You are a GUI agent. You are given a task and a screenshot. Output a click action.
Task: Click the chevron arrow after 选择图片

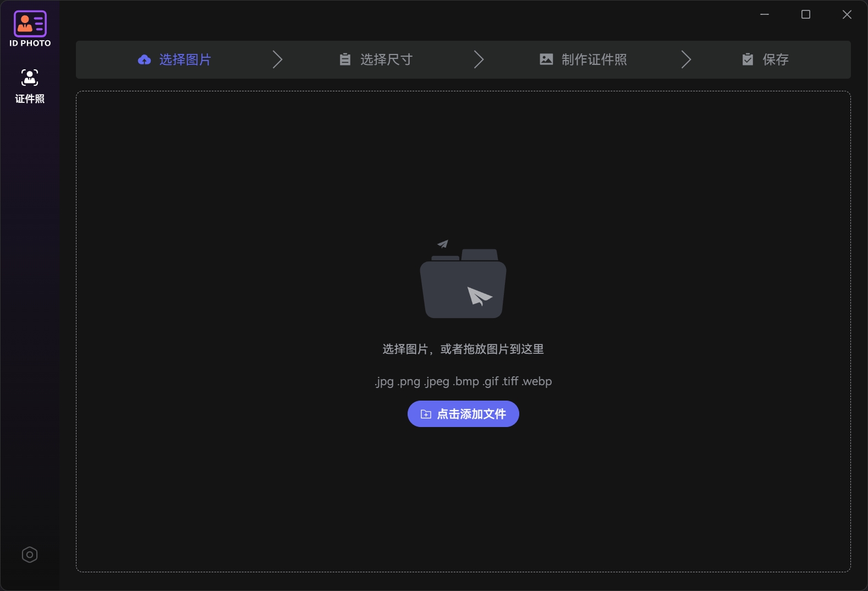(x=278, y=59)
